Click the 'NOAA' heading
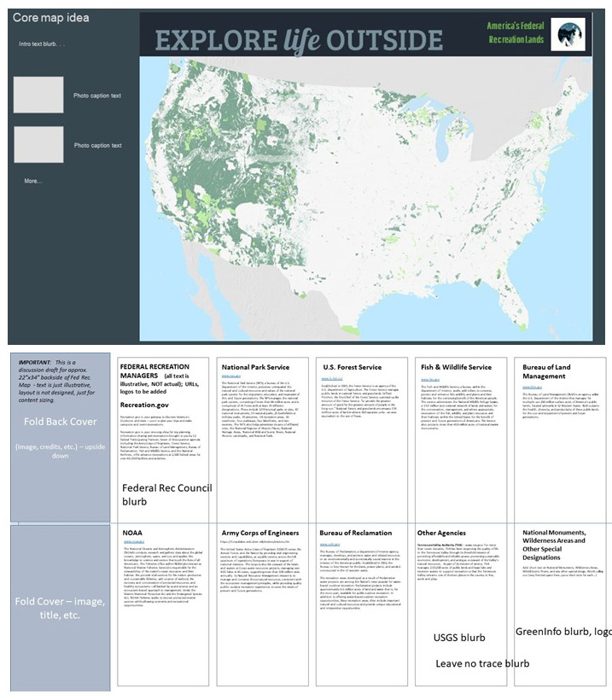 (x=132, y=533)
